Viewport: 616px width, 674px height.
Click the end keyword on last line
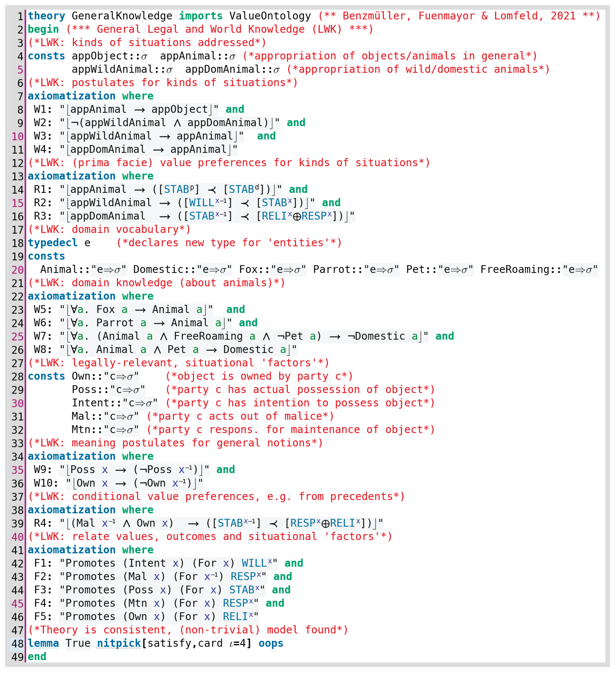37,656
